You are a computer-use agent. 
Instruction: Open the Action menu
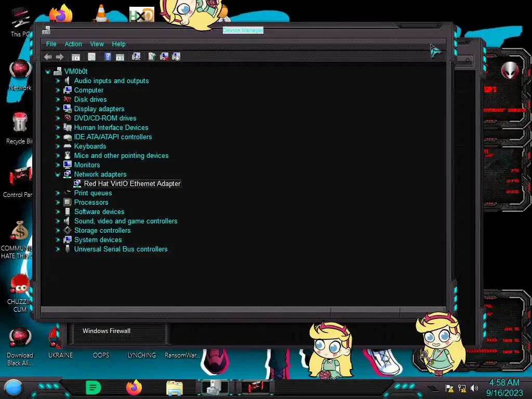point(73,44)
